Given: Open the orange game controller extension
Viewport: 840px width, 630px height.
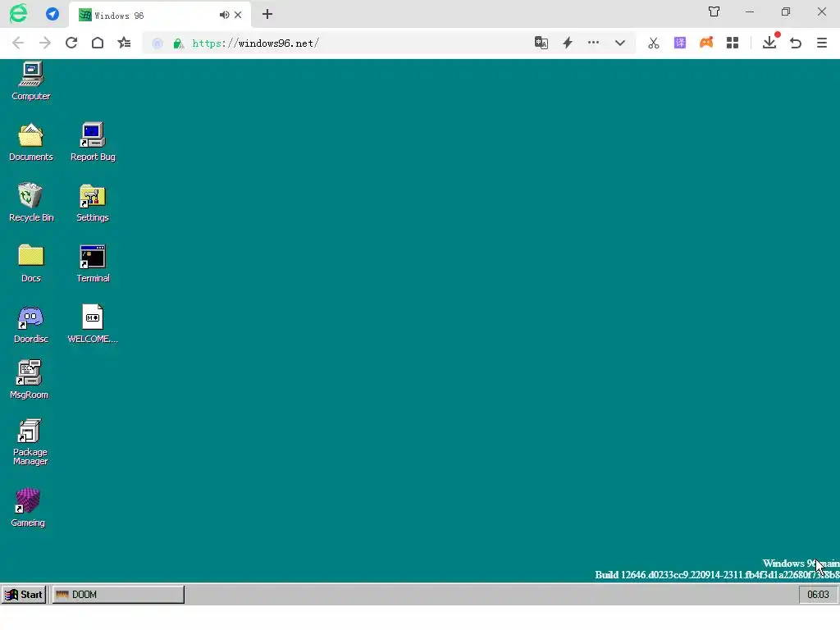Looking at the screenshot, I should point(706,43).
